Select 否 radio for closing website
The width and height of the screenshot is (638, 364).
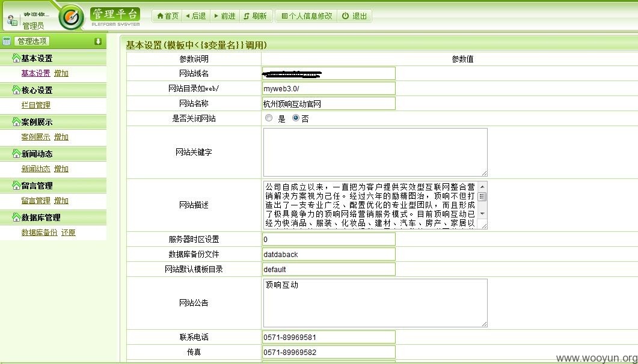(296, 118)
